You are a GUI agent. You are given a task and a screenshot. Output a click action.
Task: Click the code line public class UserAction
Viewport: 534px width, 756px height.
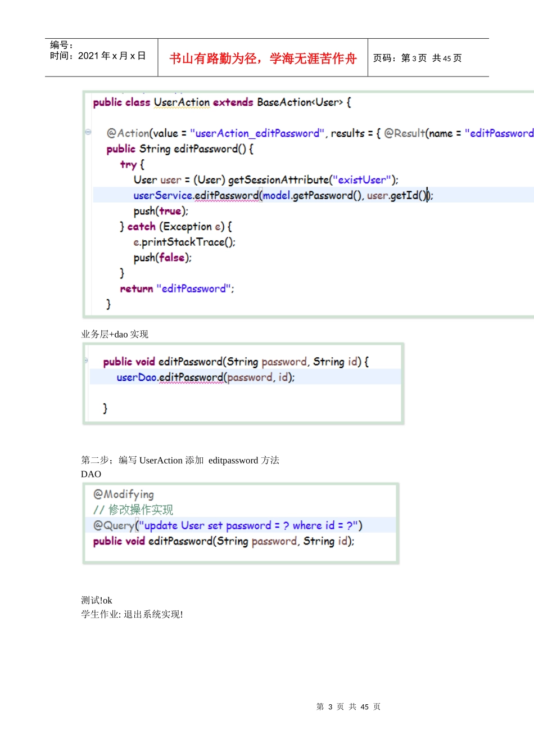tap(222, 102)
